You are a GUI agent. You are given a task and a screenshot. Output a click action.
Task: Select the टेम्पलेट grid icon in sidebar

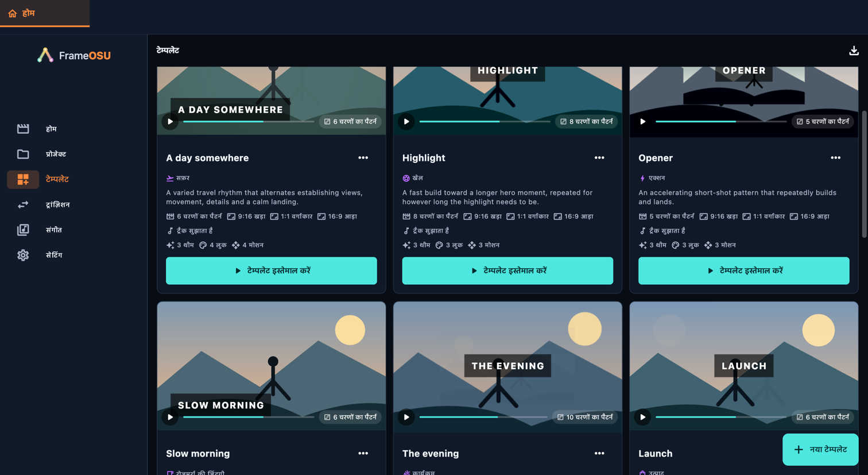(x=23, y=179)
